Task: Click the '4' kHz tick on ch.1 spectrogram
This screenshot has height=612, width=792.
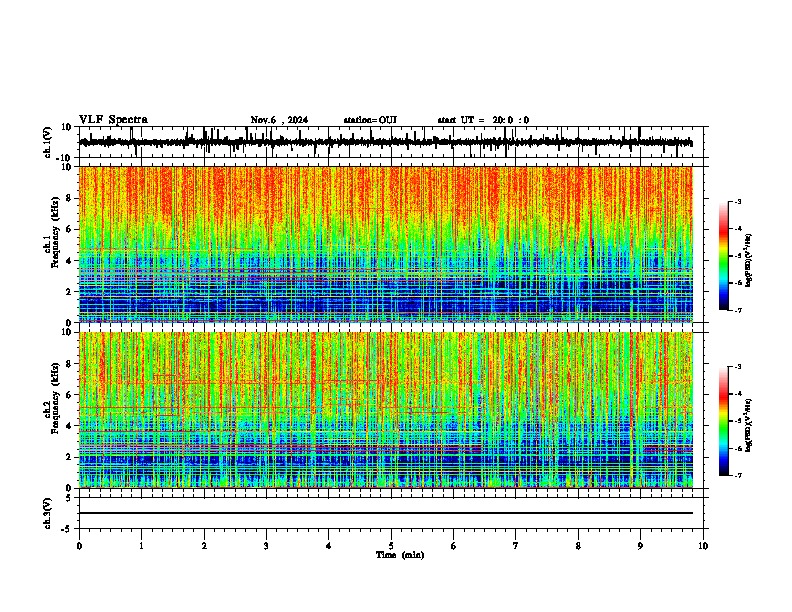Action: [x=70, y=261]
